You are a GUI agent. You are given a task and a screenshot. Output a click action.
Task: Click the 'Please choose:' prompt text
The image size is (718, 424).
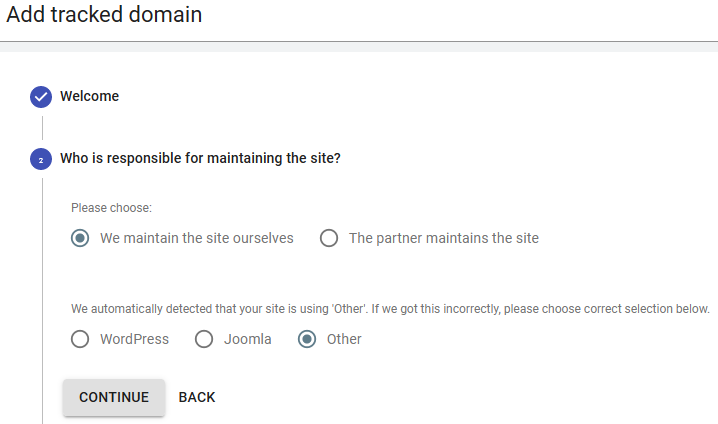coord(111,208)
